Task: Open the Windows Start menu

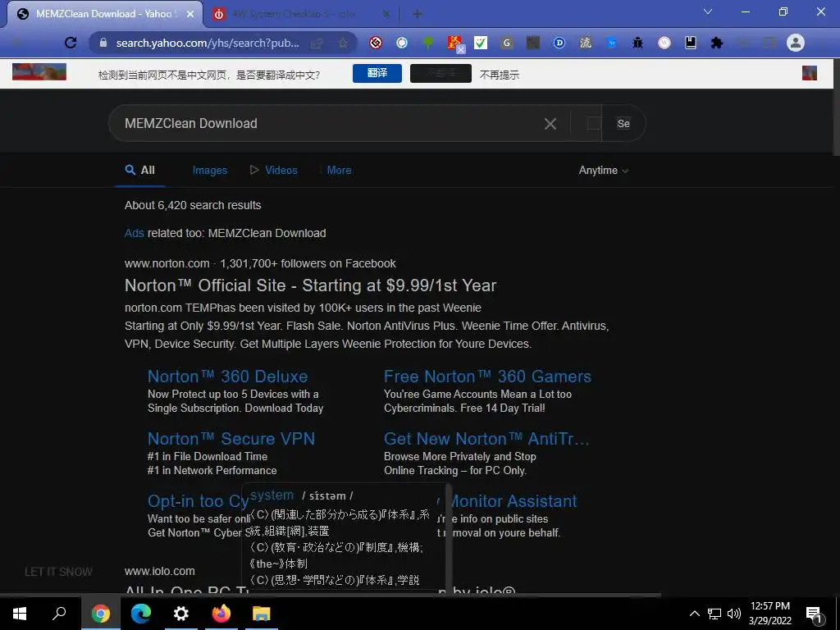Action: click(20, 614)
